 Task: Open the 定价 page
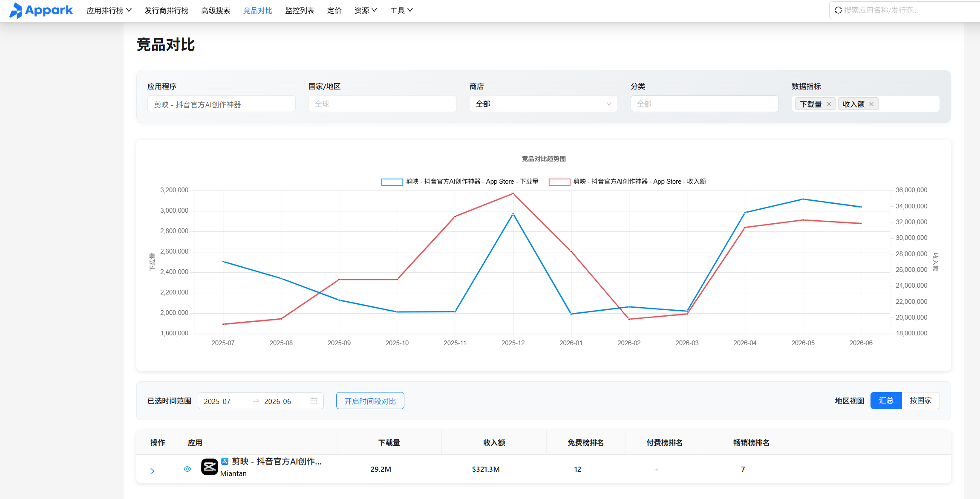pos(334,10)
